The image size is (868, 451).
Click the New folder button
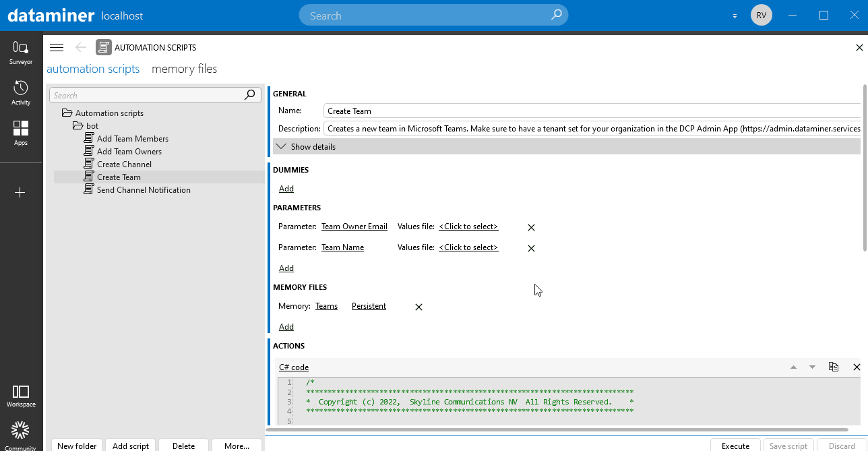tap(77, 446)
